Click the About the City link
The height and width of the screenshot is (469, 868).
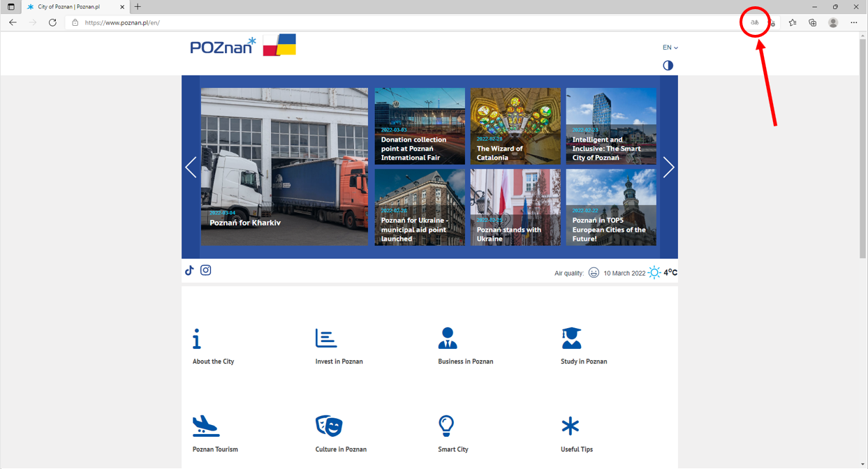click(214, 362)
